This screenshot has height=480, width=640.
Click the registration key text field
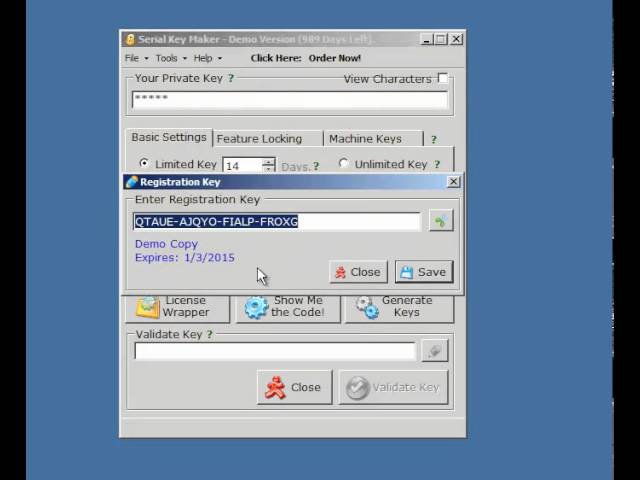click(277, 222)
